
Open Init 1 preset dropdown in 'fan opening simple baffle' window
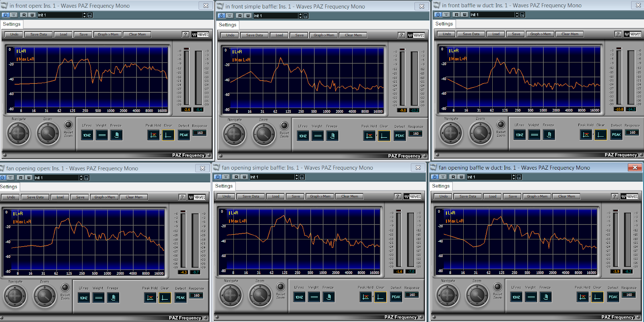click(x=274, y=177)
